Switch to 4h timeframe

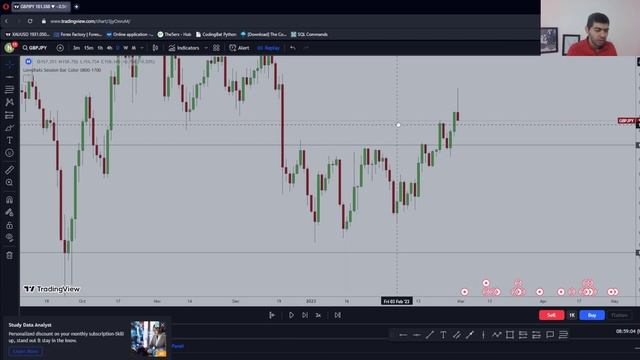[x=109, y=48]
